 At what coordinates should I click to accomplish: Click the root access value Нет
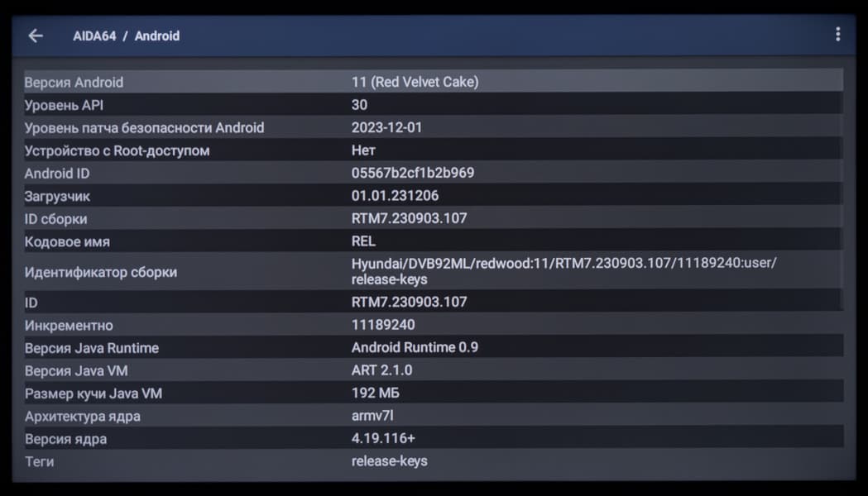tap(363, 150)
